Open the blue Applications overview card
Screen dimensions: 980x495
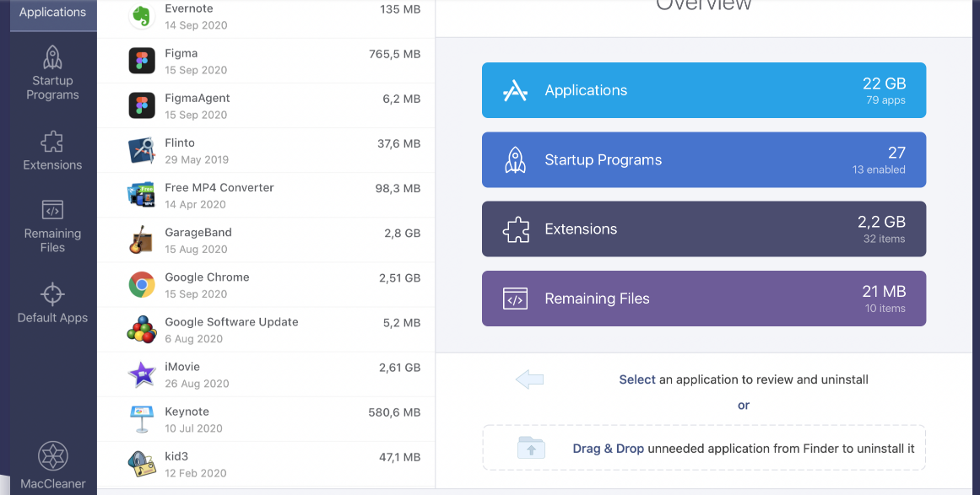[703, 90]
